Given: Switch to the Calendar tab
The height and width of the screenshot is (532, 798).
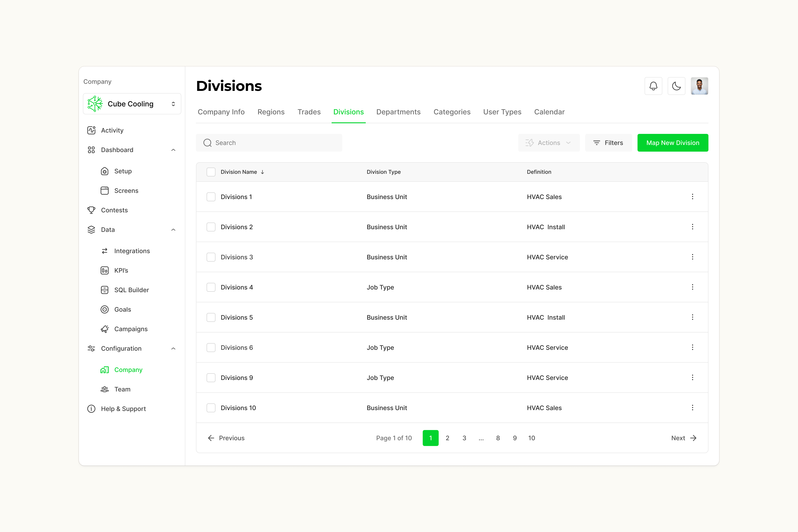Looking at the screenshot, I should coord(549,112).
